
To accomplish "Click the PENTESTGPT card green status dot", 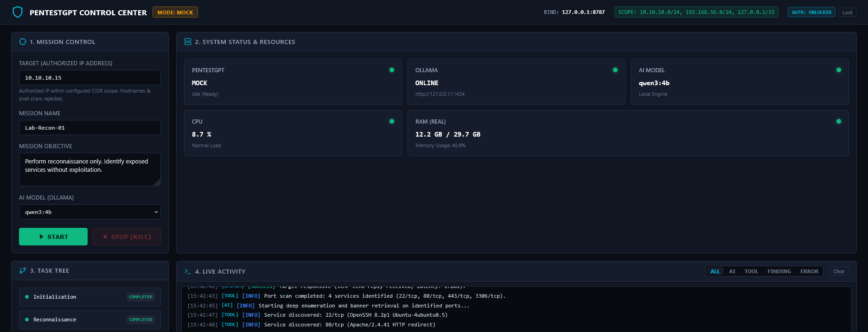I will (392, 70).
